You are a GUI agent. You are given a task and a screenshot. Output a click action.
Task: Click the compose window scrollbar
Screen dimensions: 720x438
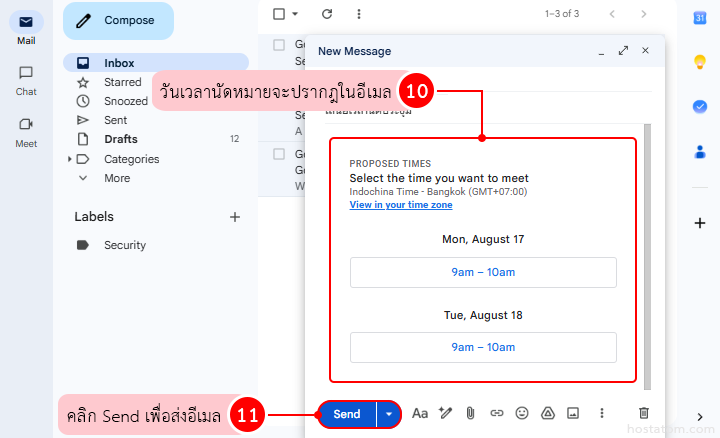[x=647, y=257]
